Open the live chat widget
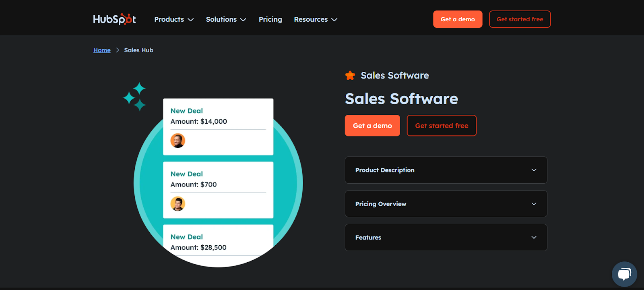The width and height of the screenshot is (644, 290). (624, 274)
